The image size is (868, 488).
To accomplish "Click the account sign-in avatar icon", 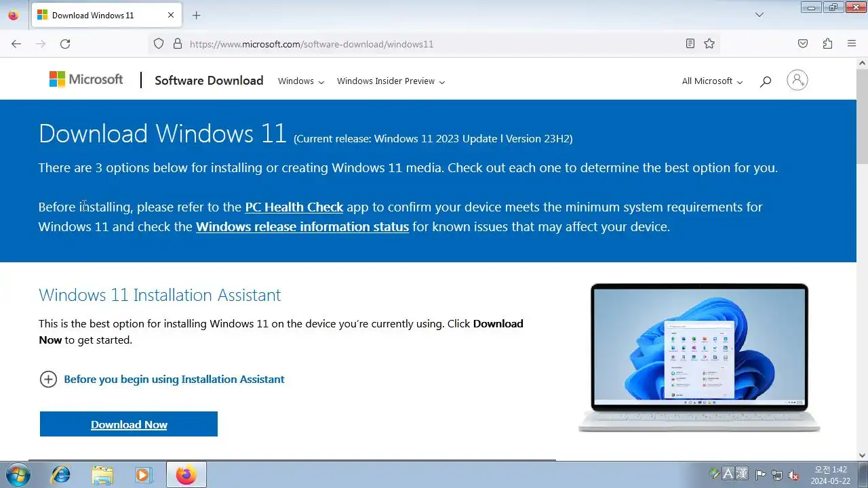I will tap(797, 80).
